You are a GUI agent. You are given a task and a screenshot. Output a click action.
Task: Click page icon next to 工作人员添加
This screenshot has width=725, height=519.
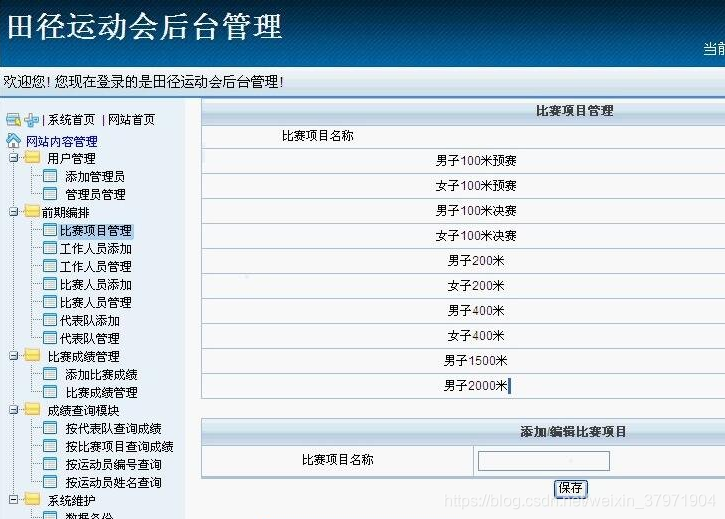(50, 248)
